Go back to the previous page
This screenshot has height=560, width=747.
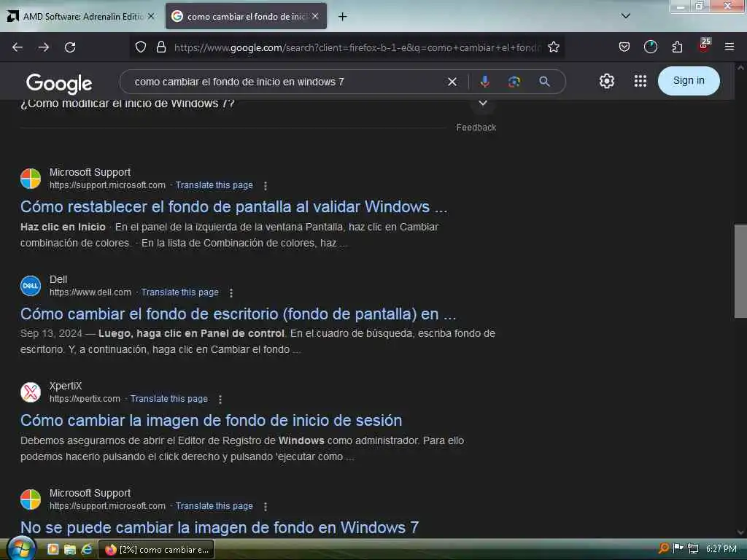pyautogui.click(x=18, y=47)
